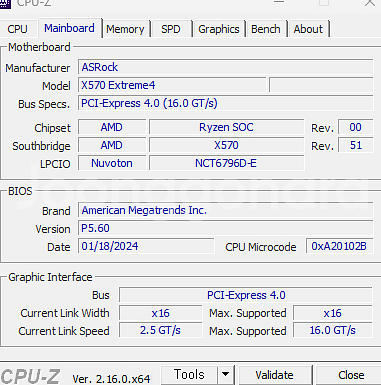Open the Memory tab
Screen dimensions: 381x385
coord(126,29)
